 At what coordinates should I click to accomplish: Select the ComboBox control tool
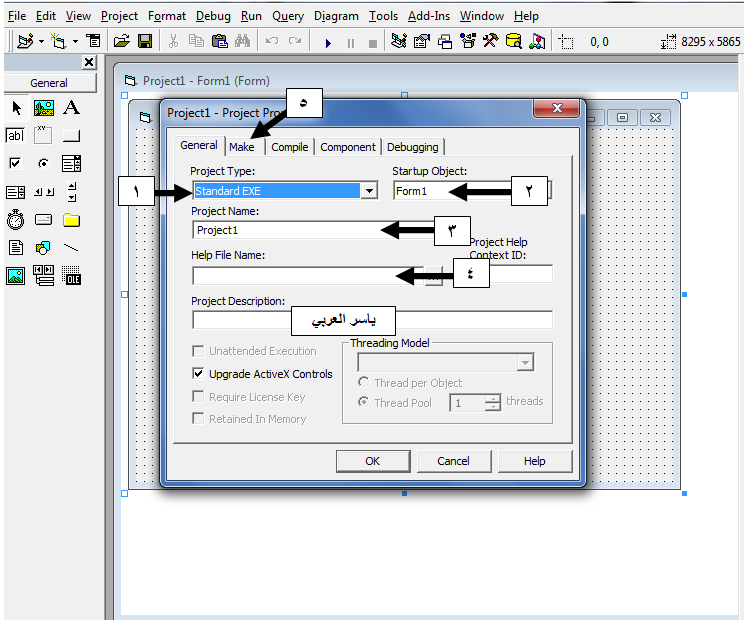pos(71,164)
